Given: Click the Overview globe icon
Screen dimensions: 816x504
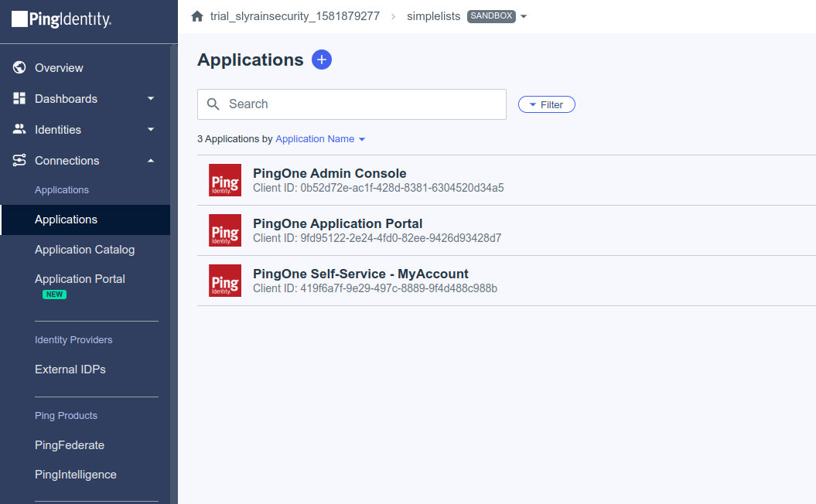Looking at the screenshot, I should (x=19, y=67).
